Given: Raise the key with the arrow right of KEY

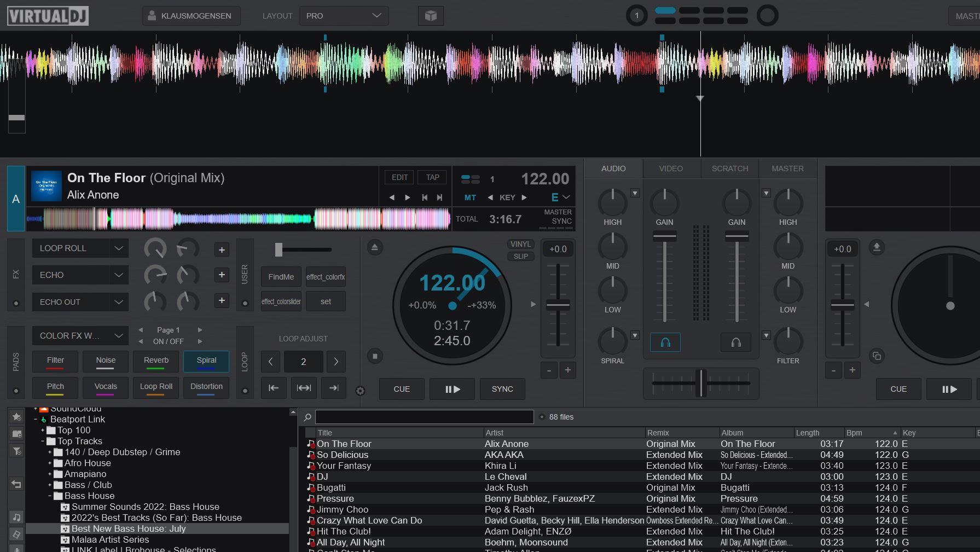Looking at the screenshot, I should pyautogui.click(x=524, y=197).
